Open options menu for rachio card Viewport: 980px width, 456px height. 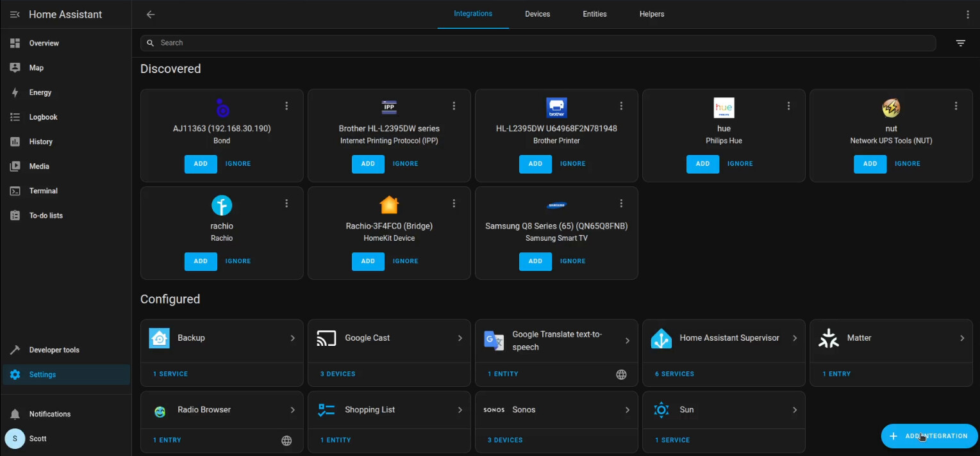point(287,203)
